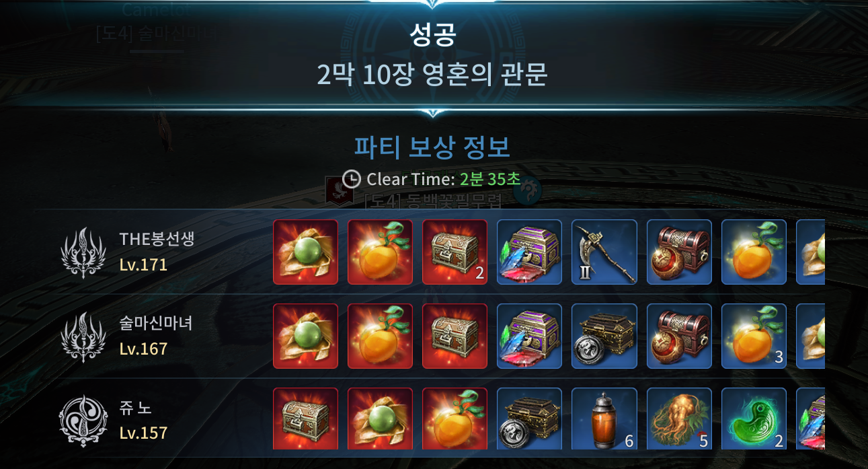Select the mandrake root reward with 5
This screenshot has height=469, width=868.
[679, 419]
